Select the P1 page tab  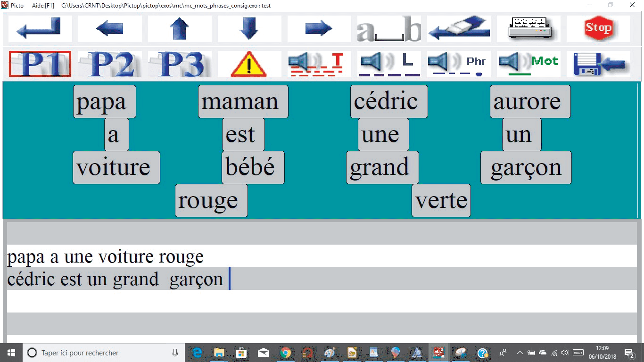(40, 64)
